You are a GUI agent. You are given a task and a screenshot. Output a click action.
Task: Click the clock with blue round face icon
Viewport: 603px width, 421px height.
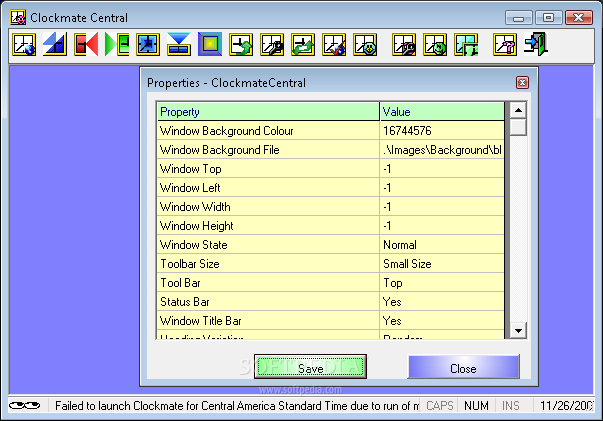tap(365, 45)
